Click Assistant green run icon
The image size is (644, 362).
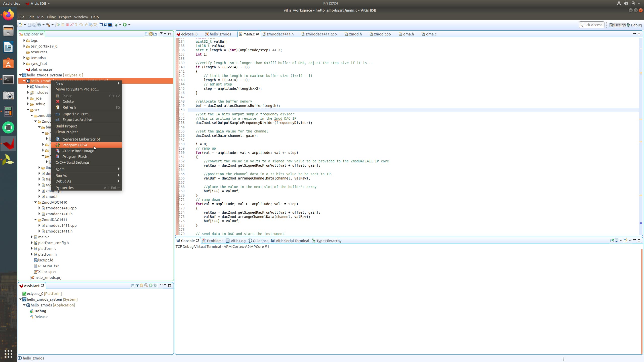(151, 285)
